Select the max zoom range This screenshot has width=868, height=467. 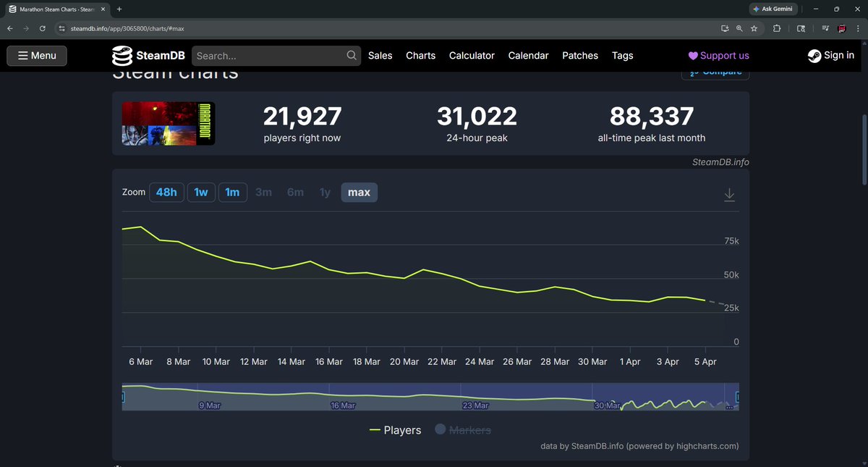[x=359, y=193]
